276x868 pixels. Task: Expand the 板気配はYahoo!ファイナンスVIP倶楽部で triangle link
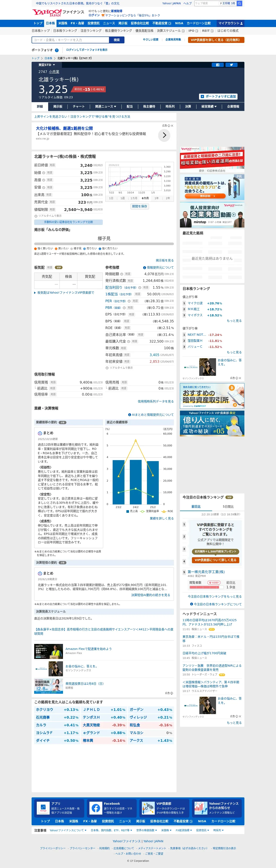pos(64,293)
